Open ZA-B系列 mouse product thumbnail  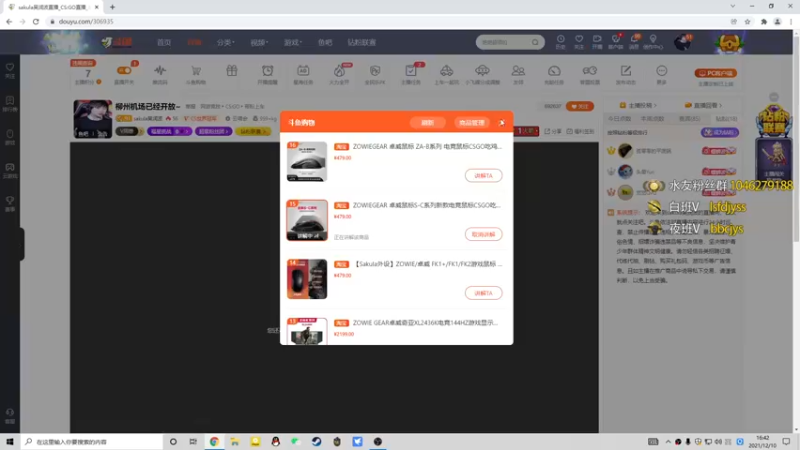click(307, 161)
